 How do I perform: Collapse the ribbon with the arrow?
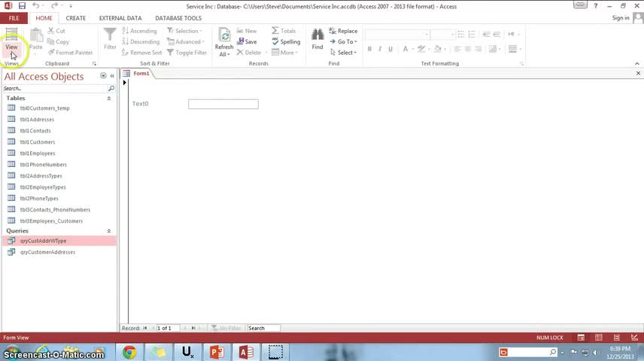[x=637, y=64]
